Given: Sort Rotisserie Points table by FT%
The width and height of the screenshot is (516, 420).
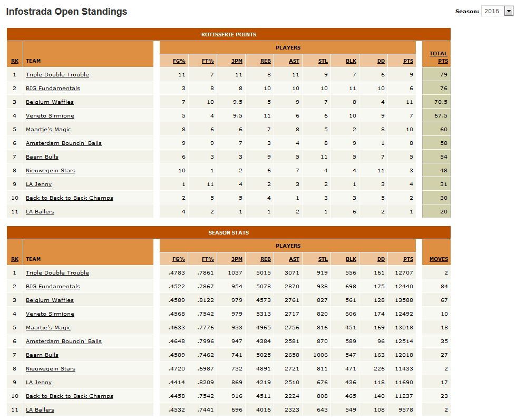Looking at the screenshot, I should point(208,61).
